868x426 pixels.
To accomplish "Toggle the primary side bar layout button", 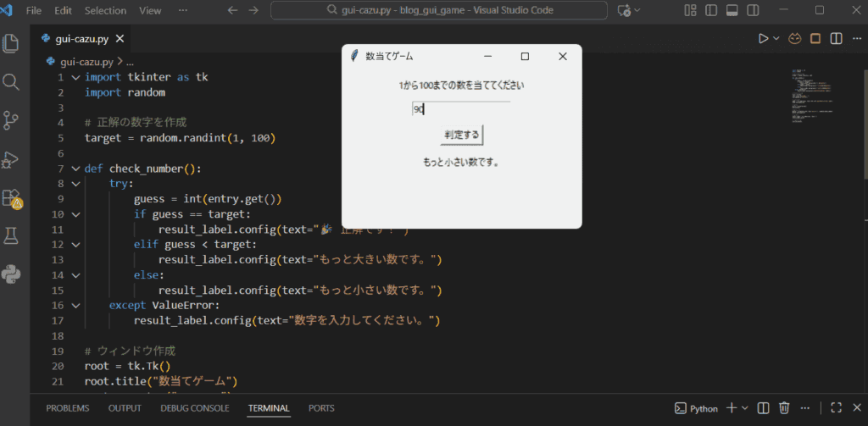I will tap(711, 10).
